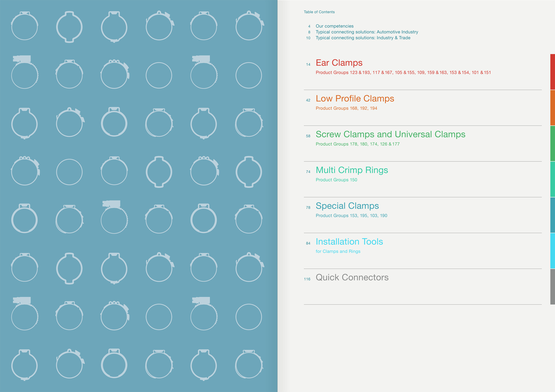The height and width of the screenshot is (392, 555).
Task: Open the Quick Connectors heading
Action: click(x=352, y=278)
